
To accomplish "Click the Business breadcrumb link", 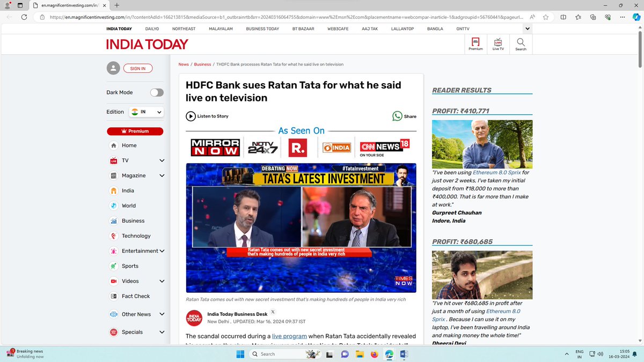I will coord(202,64).
